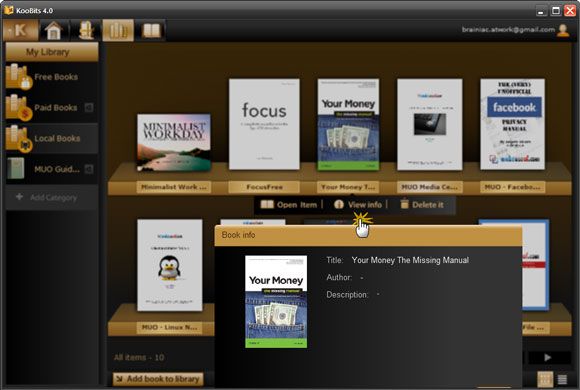Viewport: 580px width, 390px height.
Task: Choose Open Item in popup menu
Action: (x=289, y=205)
